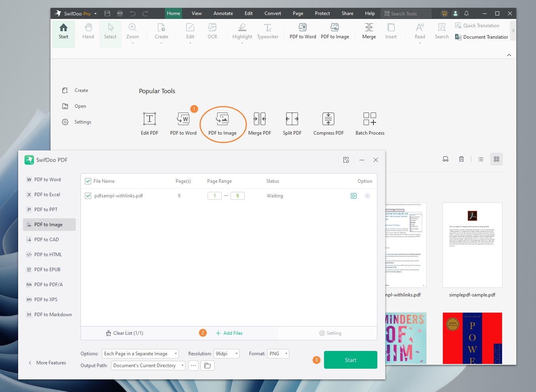Click the shopping cart icon

444,13
